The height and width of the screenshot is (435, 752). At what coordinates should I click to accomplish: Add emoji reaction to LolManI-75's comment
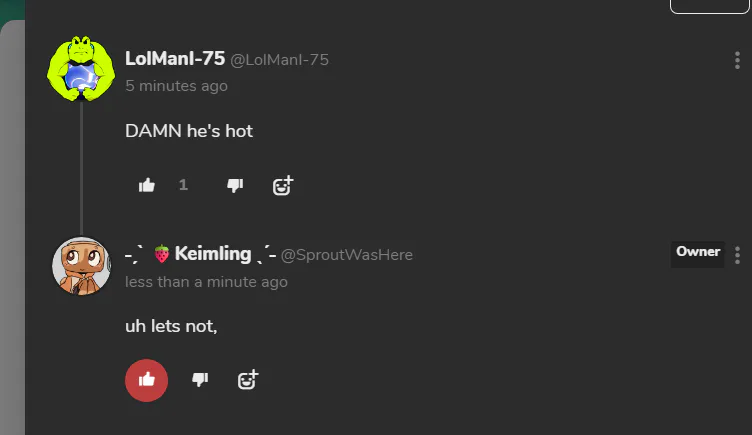point(283,185)
